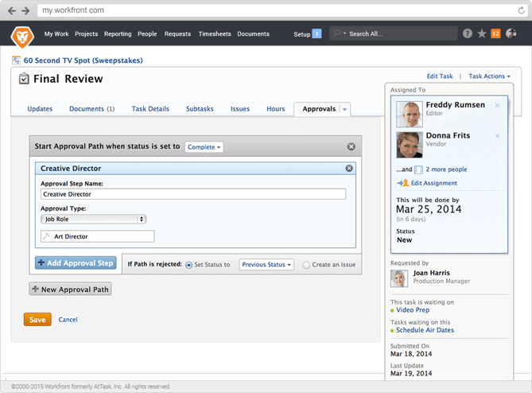
Task: Open the Complete status dropdown
Action: 204,147
